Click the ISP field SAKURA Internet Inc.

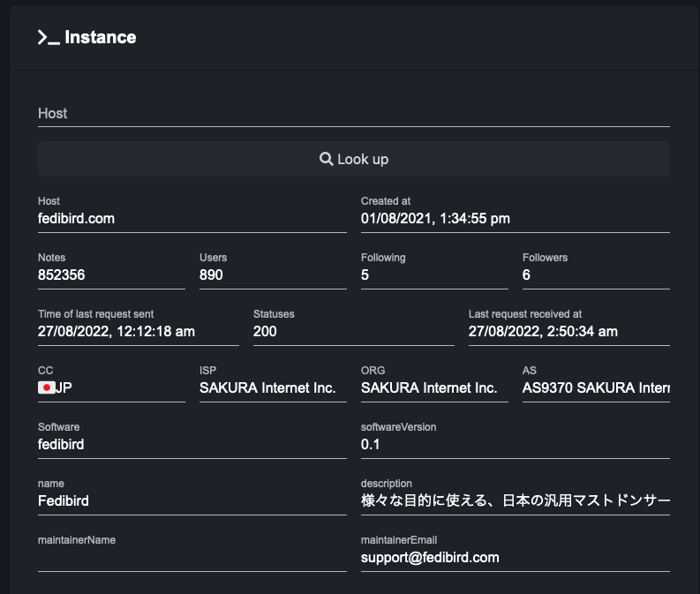(x=273, y=387)
